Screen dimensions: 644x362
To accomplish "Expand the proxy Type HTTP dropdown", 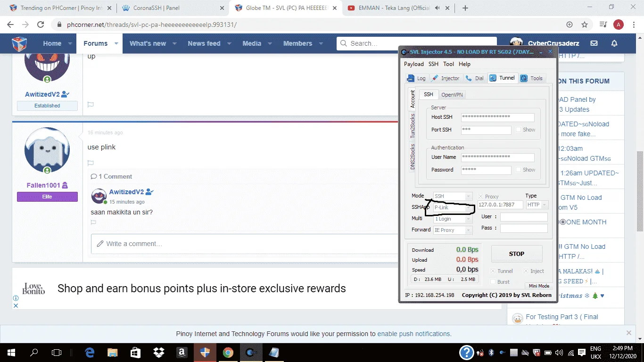I will (545, 205).
